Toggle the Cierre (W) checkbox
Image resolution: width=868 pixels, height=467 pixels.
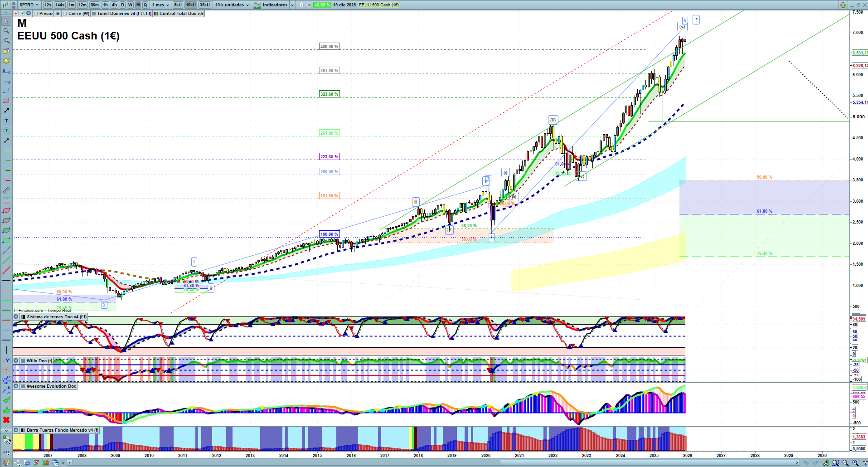(x=65, y=14)
